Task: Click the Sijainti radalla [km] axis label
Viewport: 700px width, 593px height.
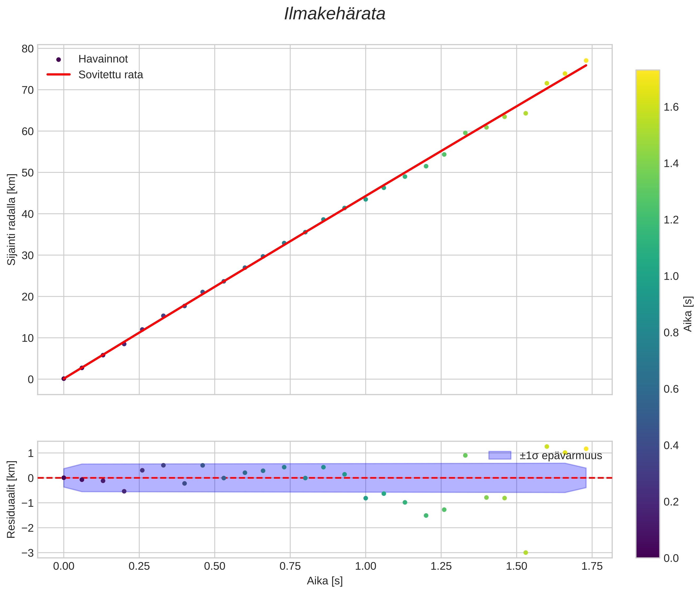Action: 12,219
